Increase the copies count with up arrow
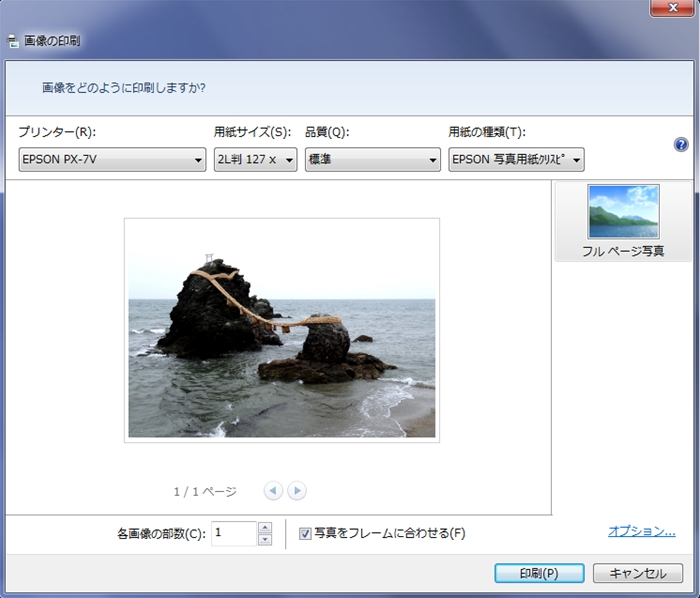Viewport: 700px width, 598px height. click(265, 527)
